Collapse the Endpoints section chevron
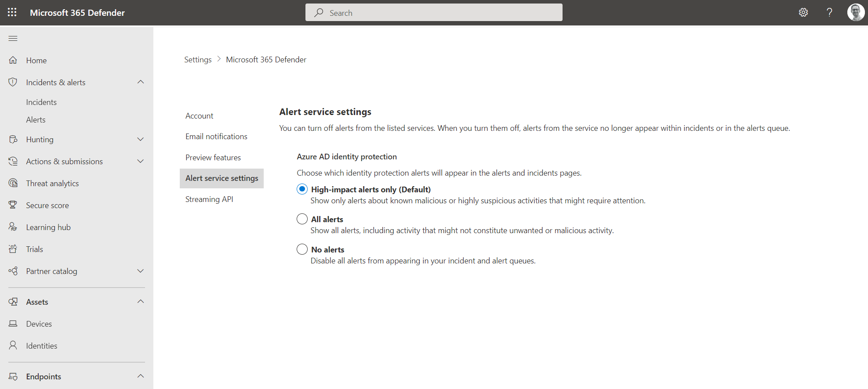Image resolution: width=868 pixels, height=389 pixels. 141,376
